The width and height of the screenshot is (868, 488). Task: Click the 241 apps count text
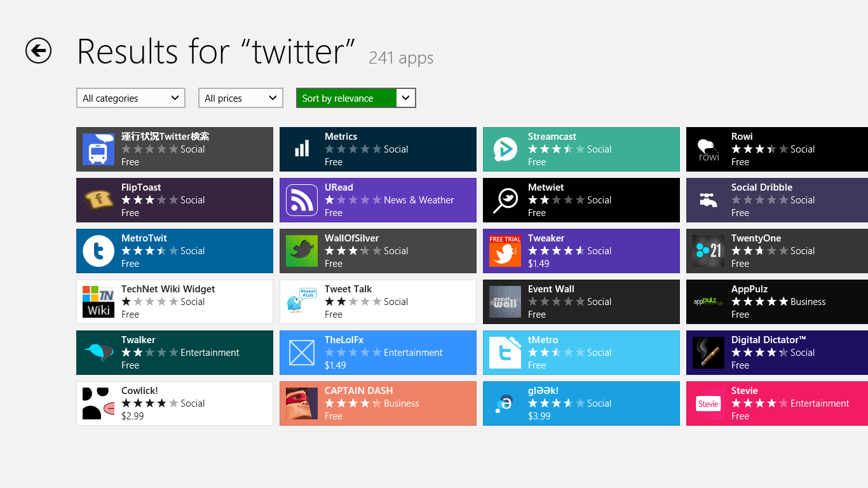pyautogui.click(x=401, y=58)
